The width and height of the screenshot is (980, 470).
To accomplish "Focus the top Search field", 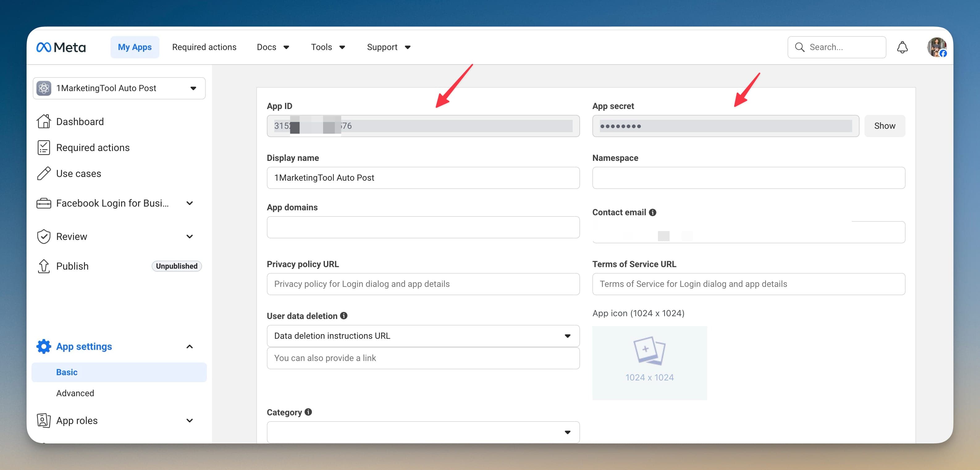I will (x=837, y=47).
